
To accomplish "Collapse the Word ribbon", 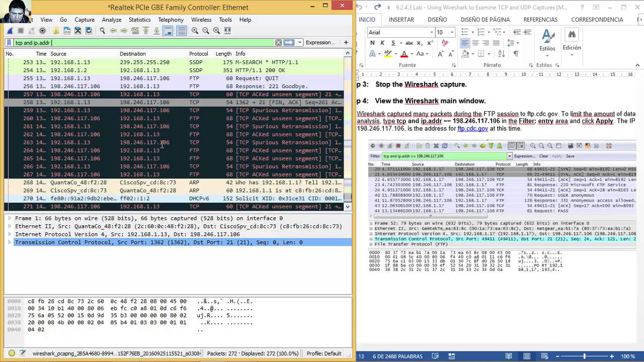I will pyautogui.click(x=637, y=65).
